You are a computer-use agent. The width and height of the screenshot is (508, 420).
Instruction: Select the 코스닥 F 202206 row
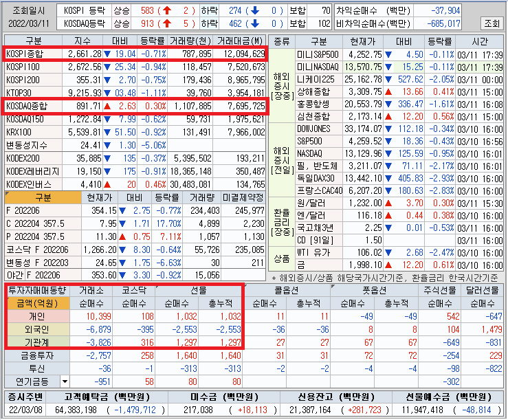point(135,250)
